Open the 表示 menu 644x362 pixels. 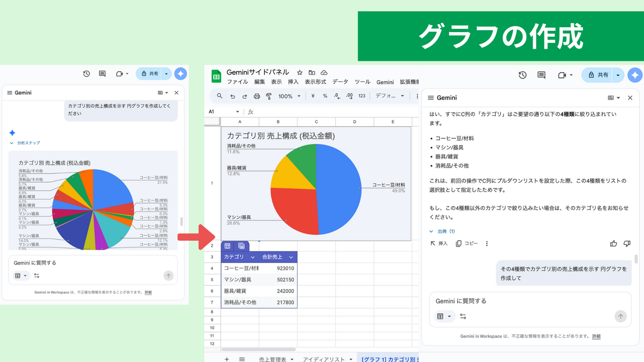coord(276,82)
